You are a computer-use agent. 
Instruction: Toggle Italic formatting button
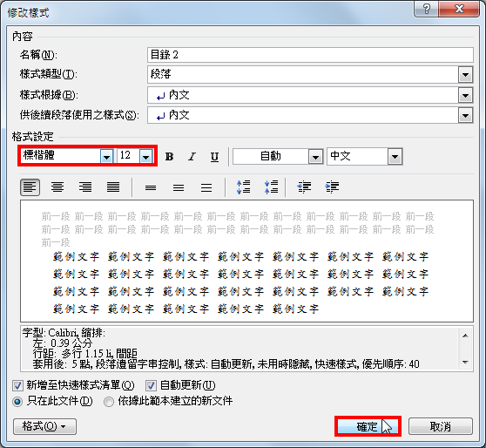192,156
